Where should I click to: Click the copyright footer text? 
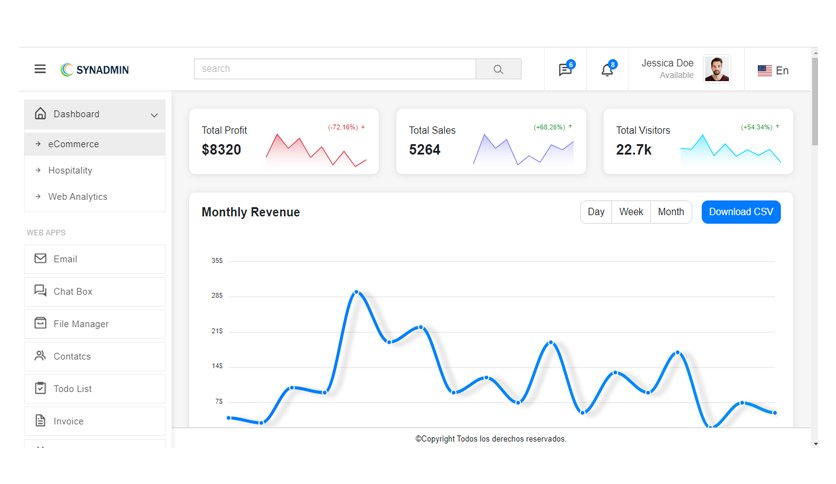point(491,439)
